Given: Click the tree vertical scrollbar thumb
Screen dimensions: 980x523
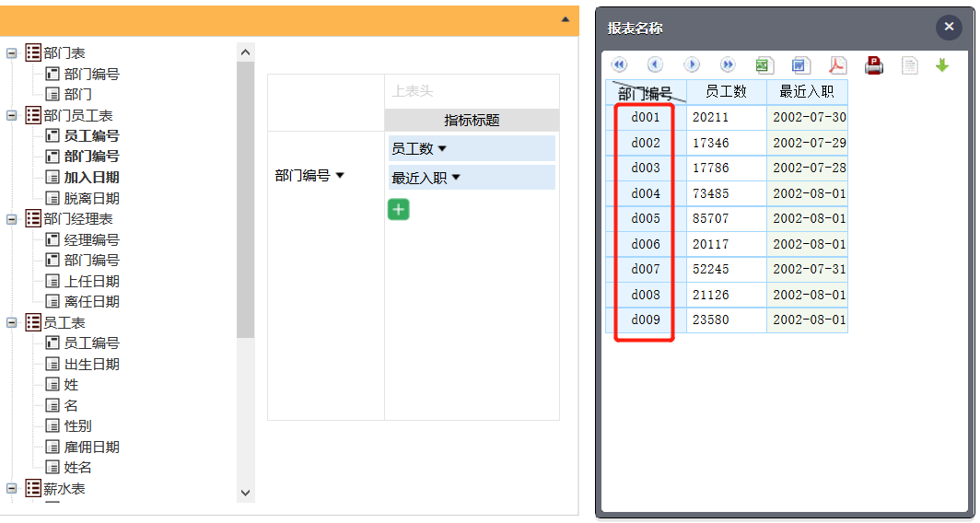Looking at the screenshot, I should coord(246,200).
